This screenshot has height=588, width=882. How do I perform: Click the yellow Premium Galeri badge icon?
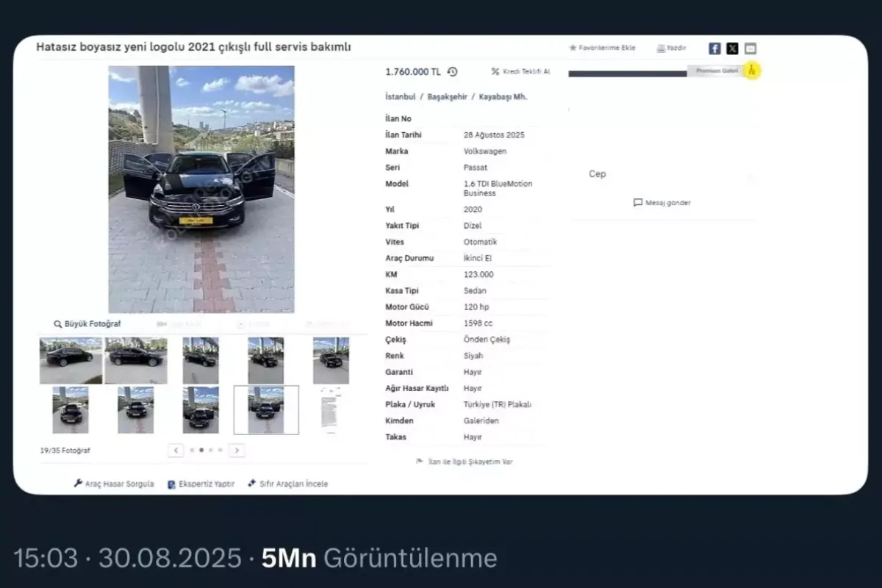[751, 71]
